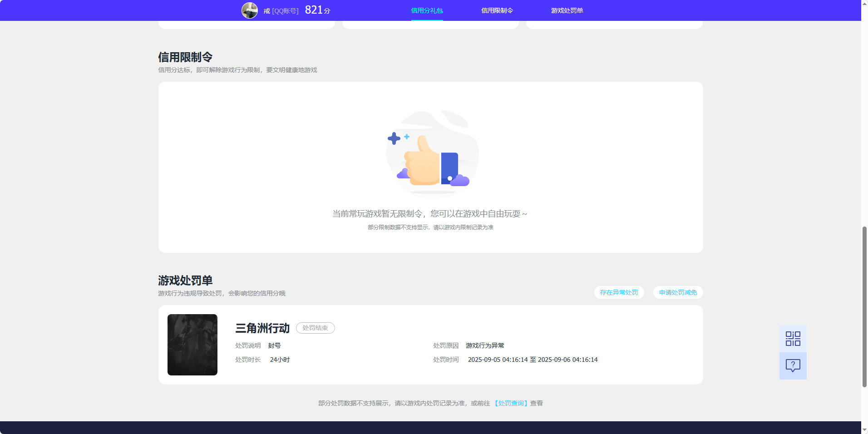Viewport: 868px width, 434px height.
Task: Click the scroll-down arrow at the bottom right
Action: [x=864, y=430]
